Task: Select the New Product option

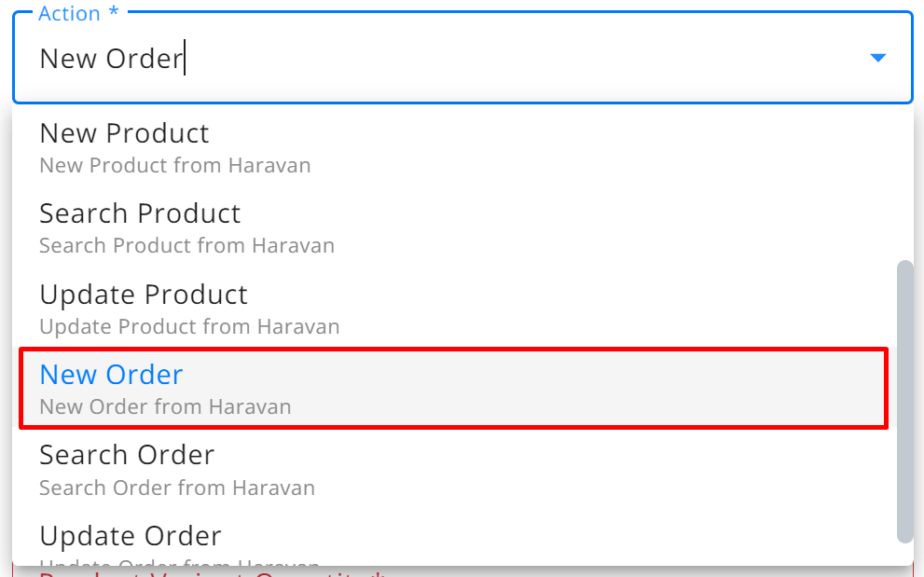Action: coord(462,147)
